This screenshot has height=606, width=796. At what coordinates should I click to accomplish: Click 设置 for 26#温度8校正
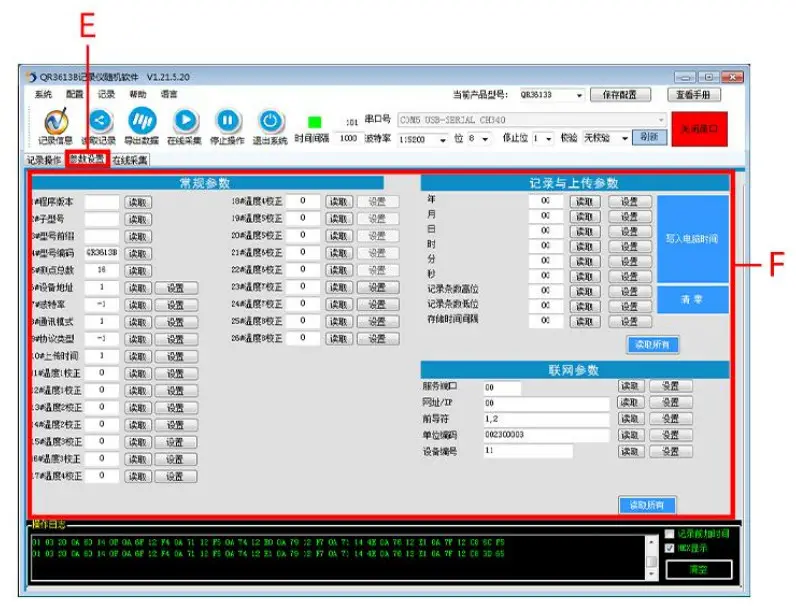377,339
